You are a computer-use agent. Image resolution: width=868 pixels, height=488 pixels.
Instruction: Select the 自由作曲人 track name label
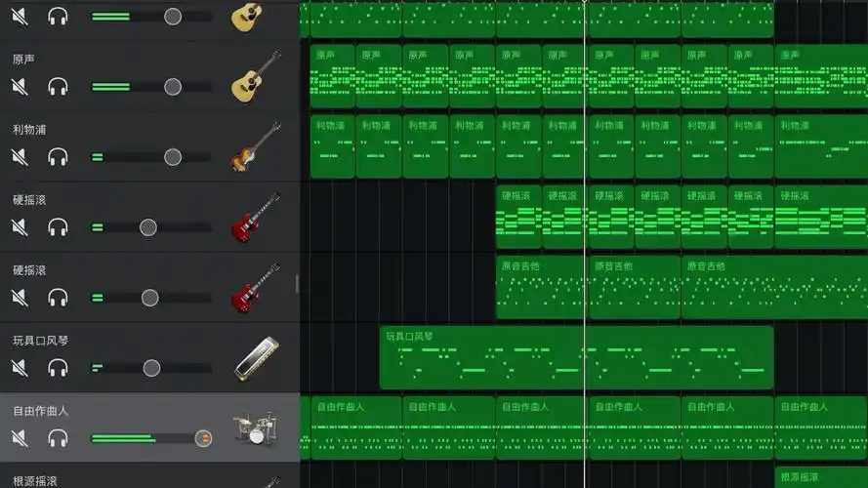coord(41,411)
